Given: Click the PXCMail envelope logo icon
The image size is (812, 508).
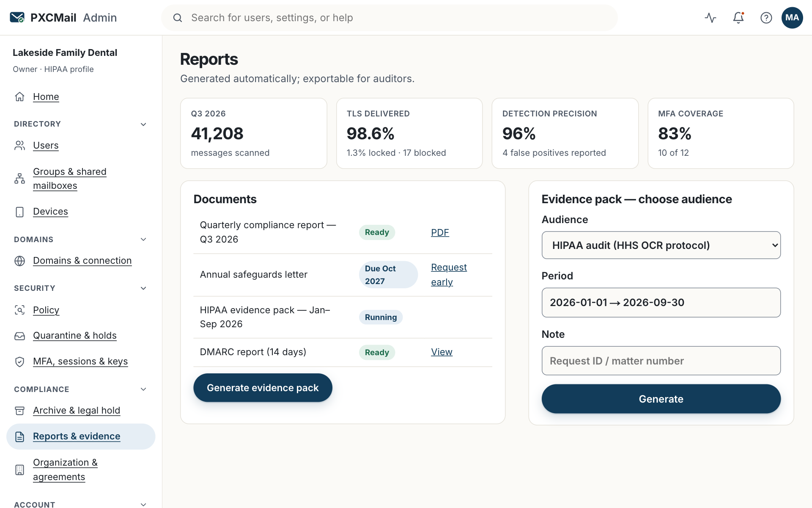Looking at the screenshot, I should [17, 17].
